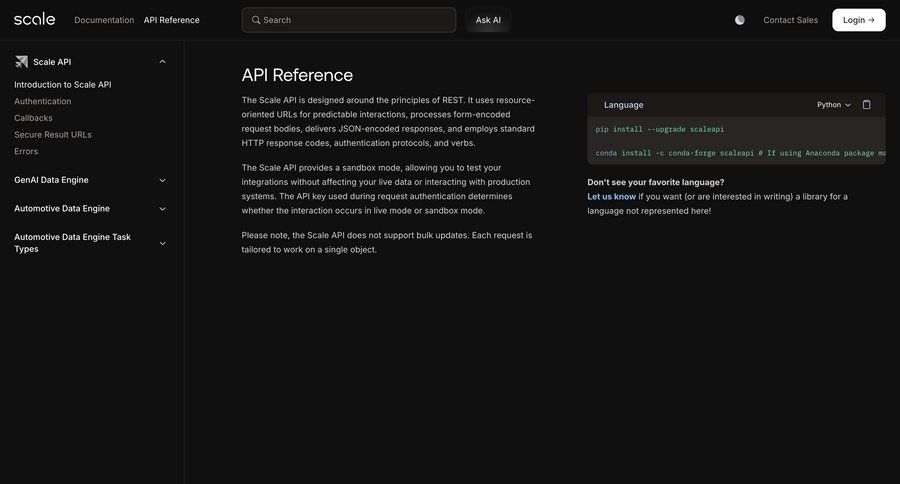900x484 pixels.
Task: Open the Authentication page in sidebar
Action: (x=43, y=101)
